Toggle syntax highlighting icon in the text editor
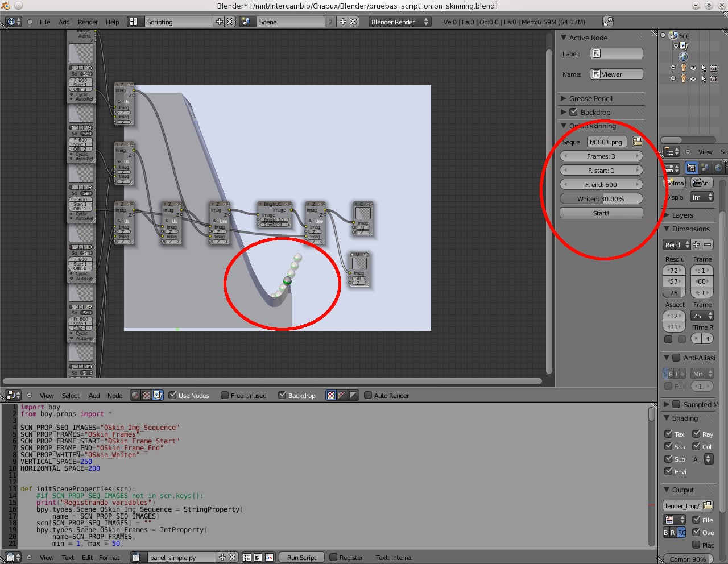This screenshot has width=728, height=564. [x=269, y=557]
